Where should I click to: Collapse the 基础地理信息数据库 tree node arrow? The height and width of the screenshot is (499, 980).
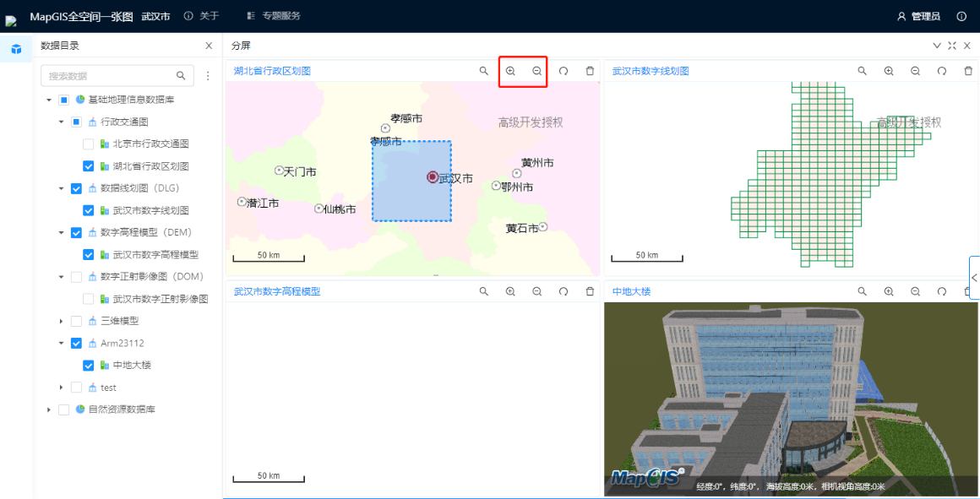[49, 100]
